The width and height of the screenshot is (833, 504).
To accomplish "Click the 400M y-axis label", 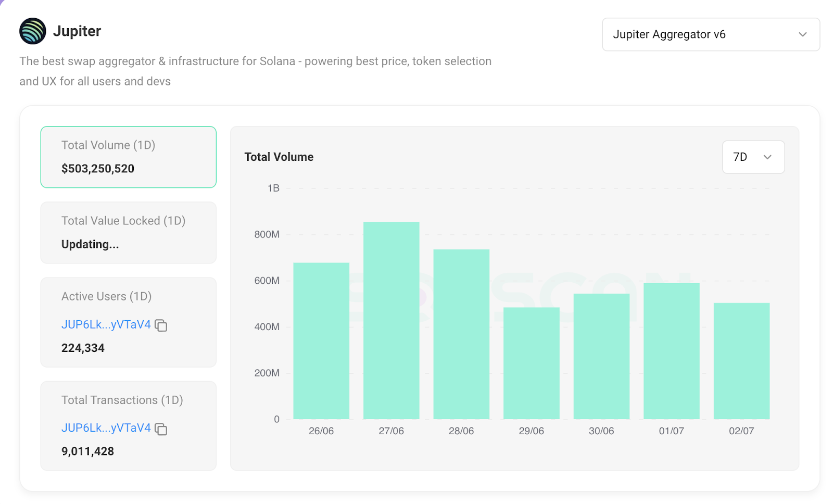I will point(267,327).
